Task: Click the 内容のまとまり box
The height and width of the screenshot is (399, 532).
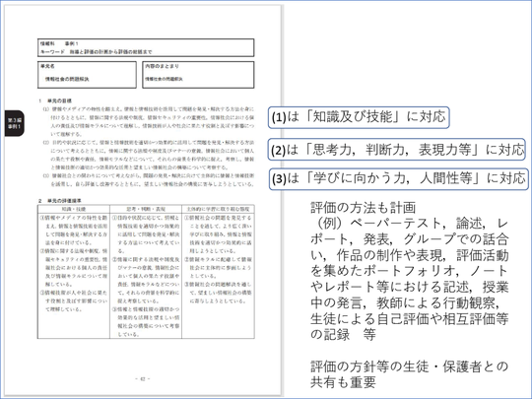Action: pyautogui.click(x=198, y=75)
